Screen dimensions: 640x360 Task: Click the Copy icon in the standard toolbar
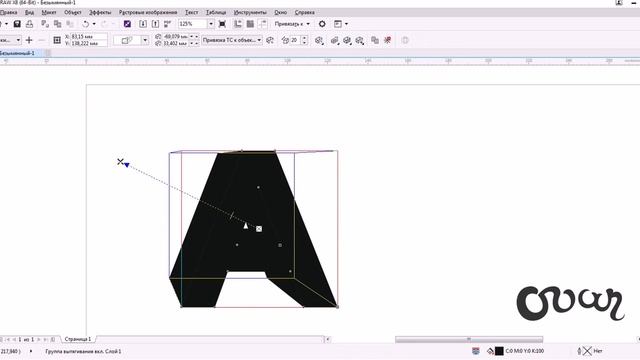pyautogui.click(x=58, y=24)
